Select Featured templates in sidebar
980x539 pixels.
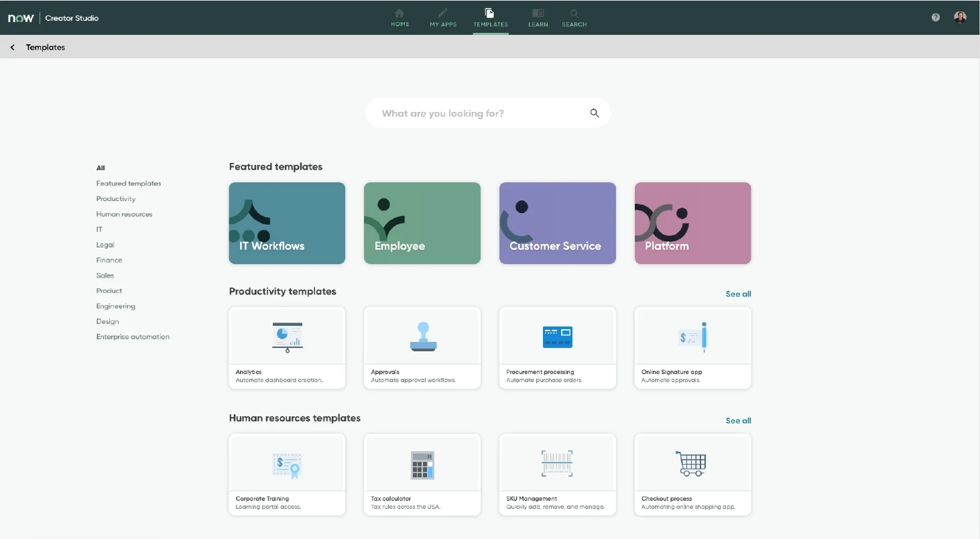click(x=129, y=184)
